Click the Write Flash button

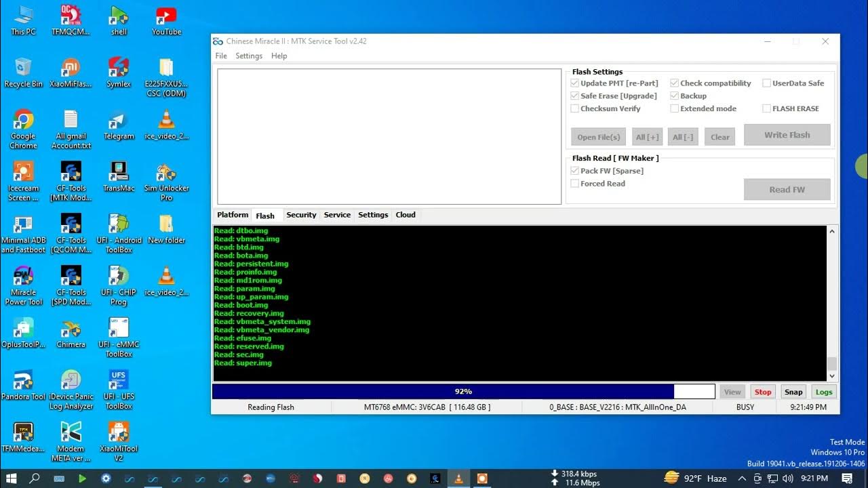[x=787, y=135]
